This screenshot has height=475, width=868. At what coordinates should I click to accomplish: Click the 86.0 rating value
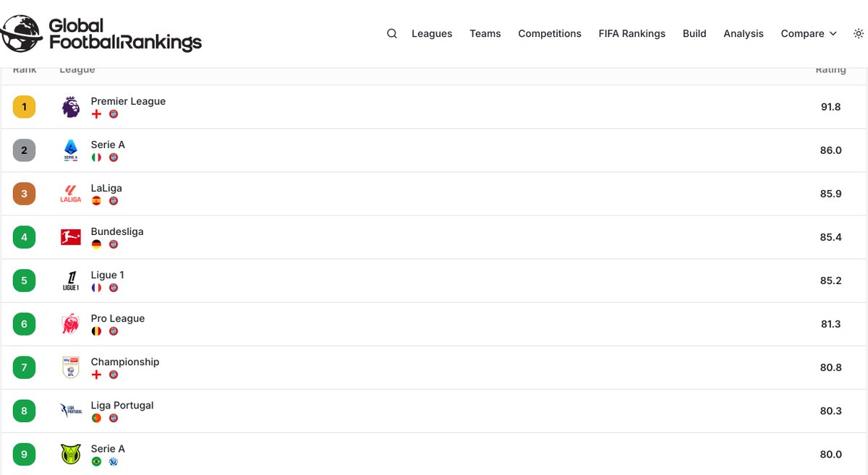[x=830, y=150]
